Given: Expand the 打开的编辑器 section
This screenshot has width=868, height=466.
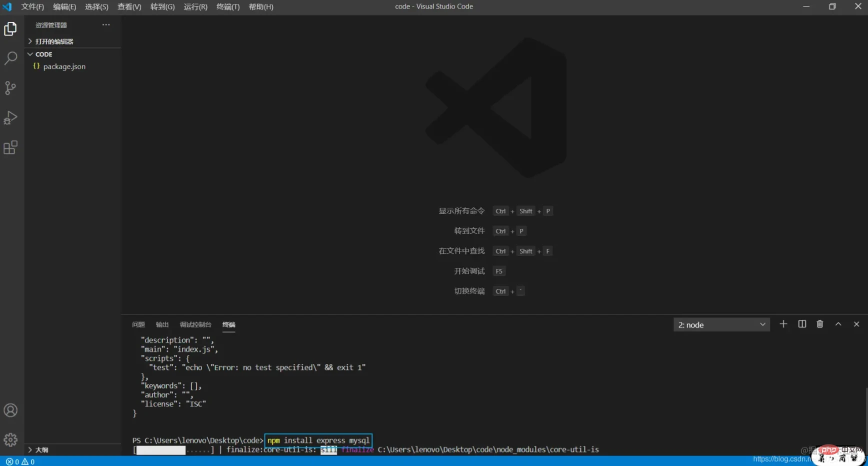Looking at the screenshot, I should [54, 42].
